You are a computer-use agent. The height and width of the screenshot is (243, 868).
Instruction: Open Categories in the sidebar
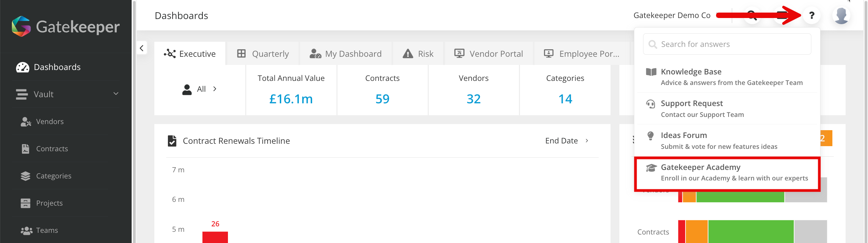pos(54,176)
